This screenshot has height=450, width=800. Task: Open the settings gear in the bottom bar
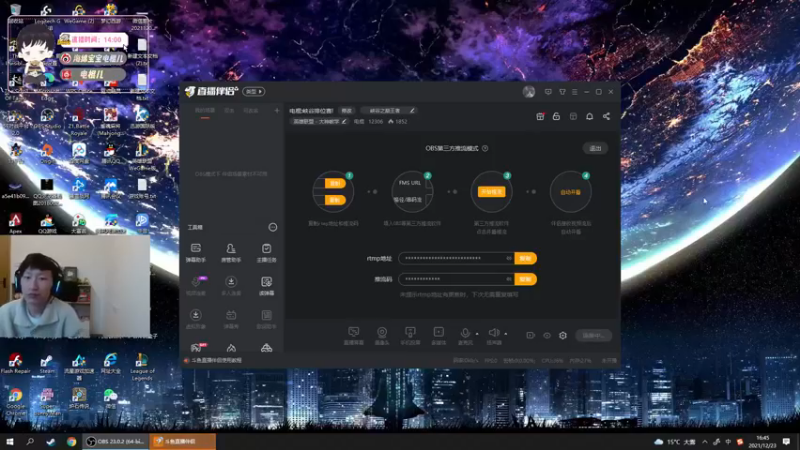click(x=563, y=335)
